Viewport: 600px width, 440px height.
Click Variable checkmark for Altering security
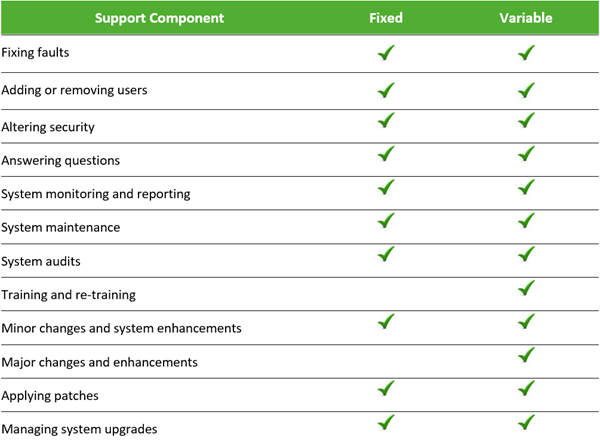coord(527,122)
